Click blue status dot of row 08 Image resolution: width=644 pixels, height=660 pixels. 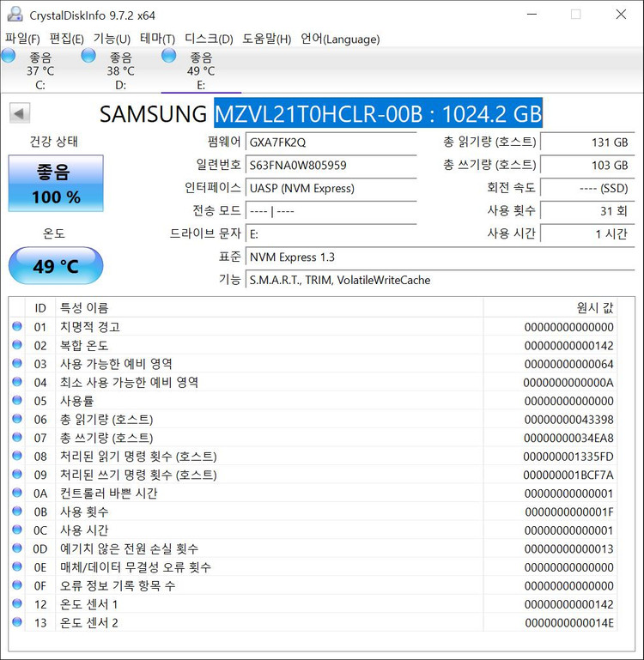[17, 456]
